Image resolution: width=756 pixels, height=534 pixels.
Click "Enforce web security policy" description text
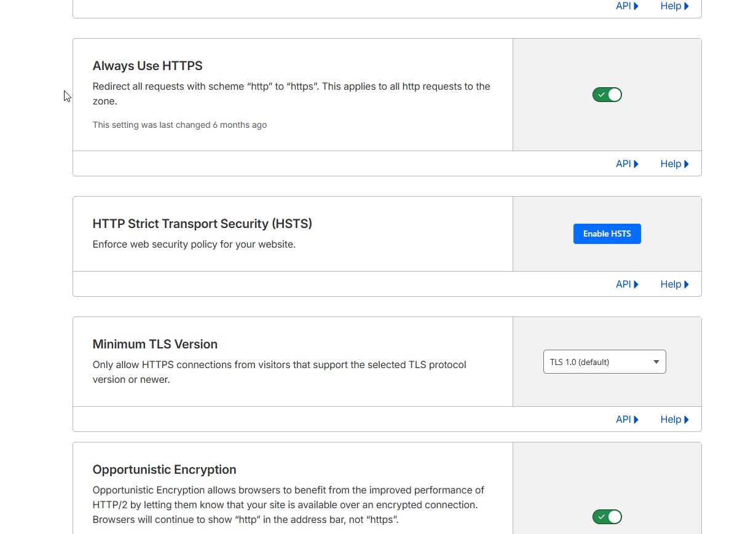194,245
